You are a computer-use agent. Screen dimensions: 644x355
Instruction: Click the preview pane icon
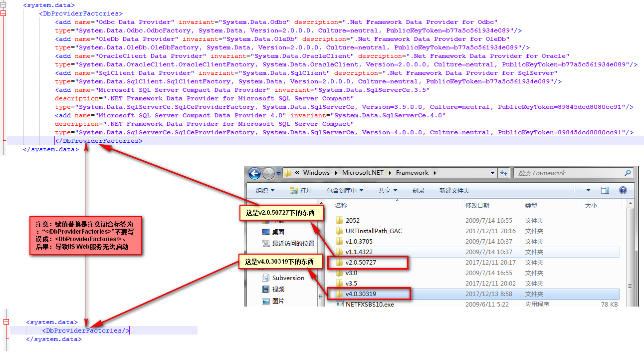point(605,190)
